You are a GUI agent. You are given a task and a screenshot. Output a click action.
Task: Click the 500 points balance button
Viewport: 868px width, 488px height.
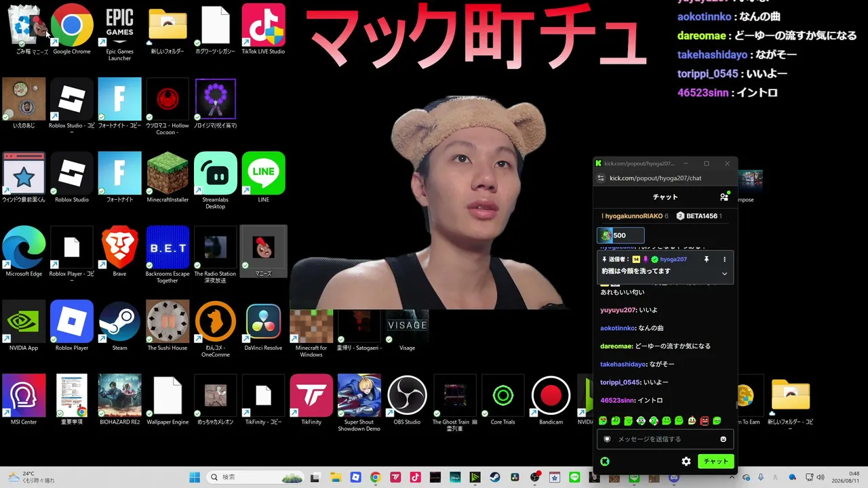pos(620,235)
